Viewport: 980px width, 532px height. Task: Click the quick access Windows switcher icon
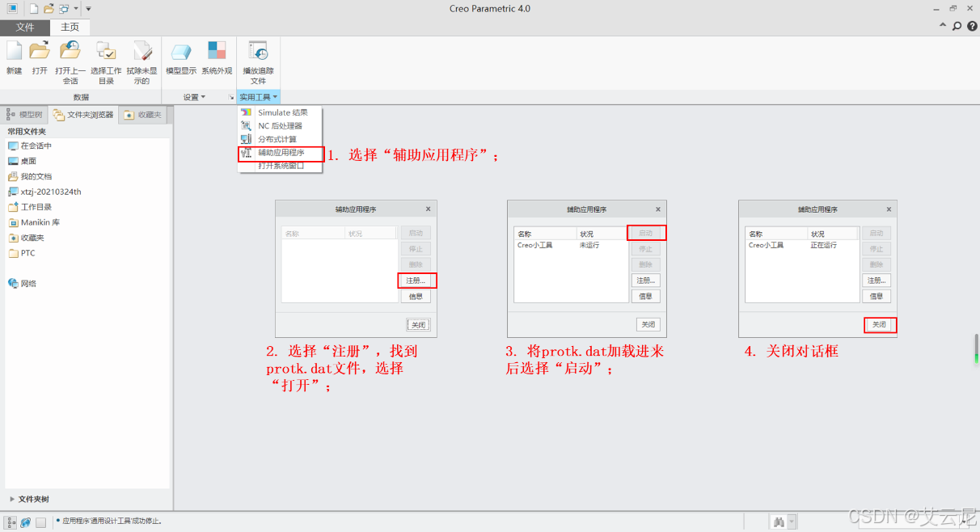coord(64,8)
